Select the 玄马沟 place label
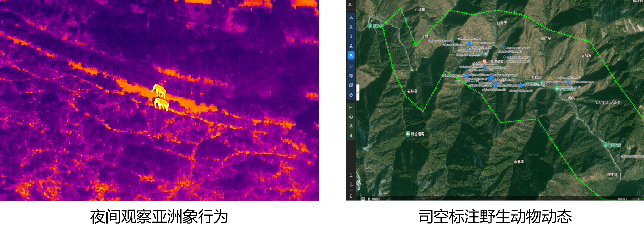This screenshot has width=644, height=232. [586, 55]
